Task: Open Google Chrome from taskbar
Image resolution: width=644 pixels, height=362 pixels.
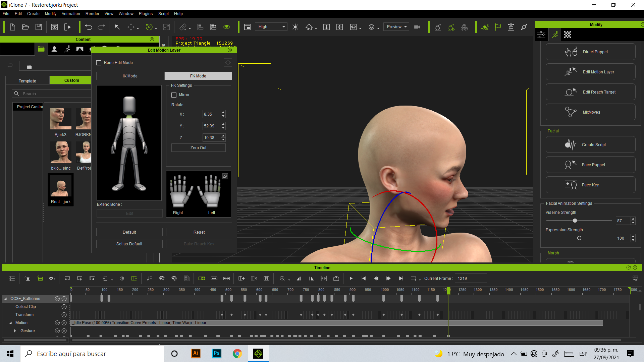Action: pos(237,354)
